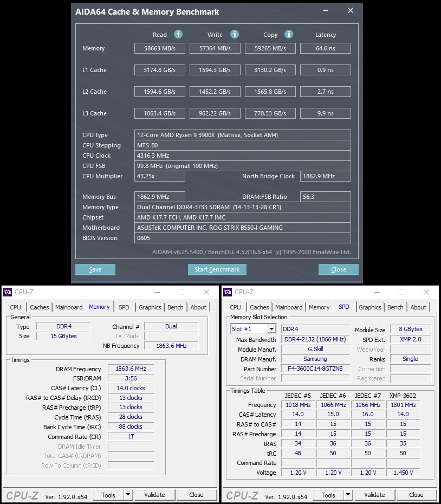The image size is (441, 504).
Task: Switch to CPU tab in right CPU-Z
Action: (235, 307)
